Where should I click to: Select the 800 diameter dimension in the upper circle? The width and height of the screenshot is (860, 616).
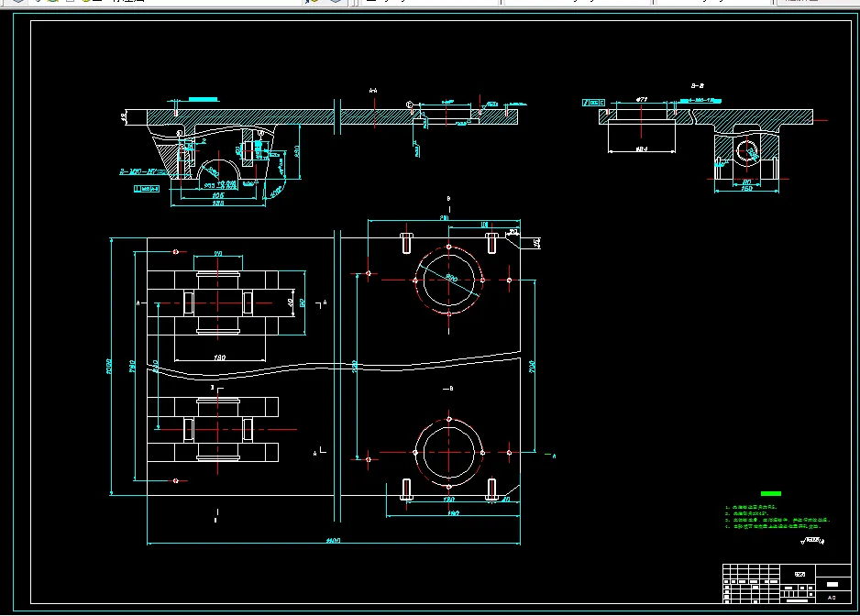pyautogui.click(x=451, y=278)
